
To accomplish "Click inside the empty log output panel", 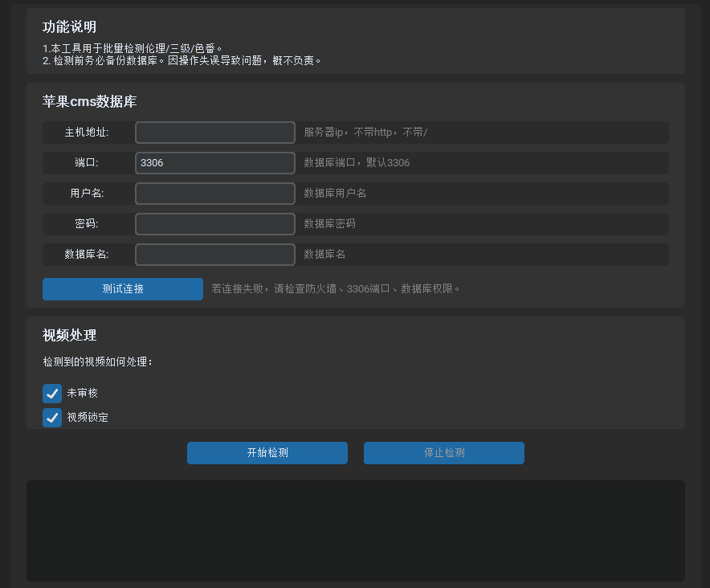I will tap(355, 530).
